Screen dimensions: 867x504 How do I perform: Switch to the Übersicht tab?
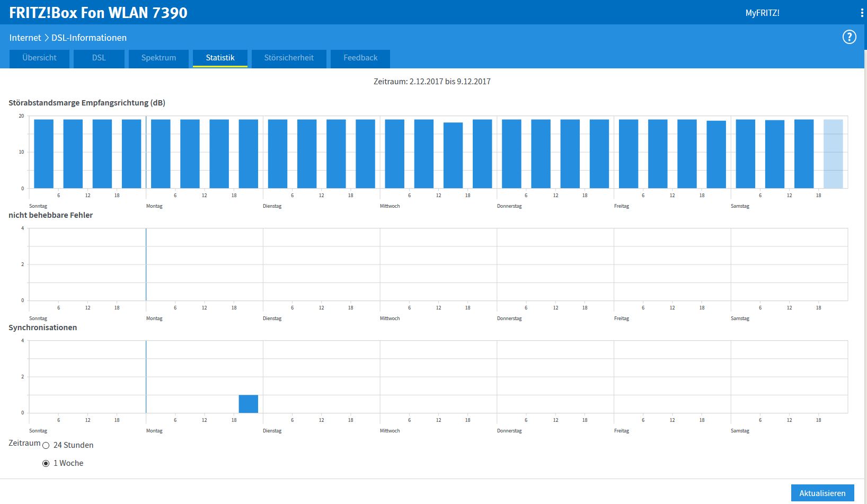[x=39, y=58]
